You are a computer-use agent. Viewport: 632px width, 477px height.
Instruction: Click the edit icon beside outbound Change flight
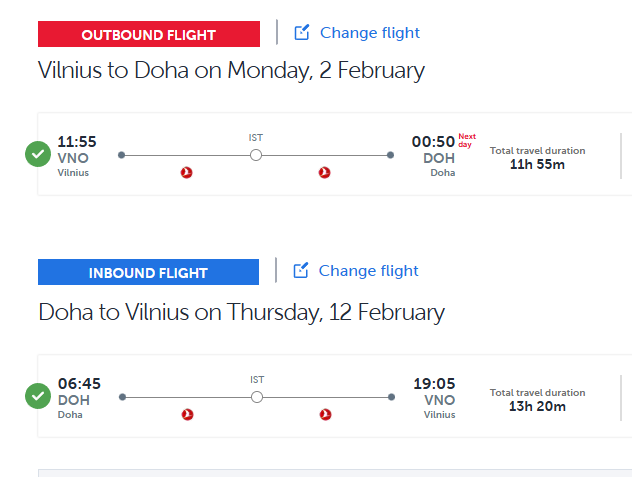tap(302, 33)
